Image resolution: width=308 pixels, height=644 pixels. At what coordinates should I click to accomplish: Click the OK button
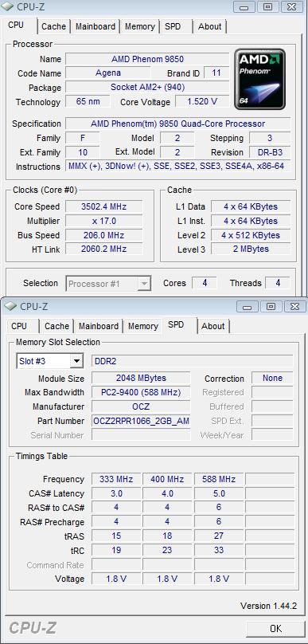coord(276,628)
